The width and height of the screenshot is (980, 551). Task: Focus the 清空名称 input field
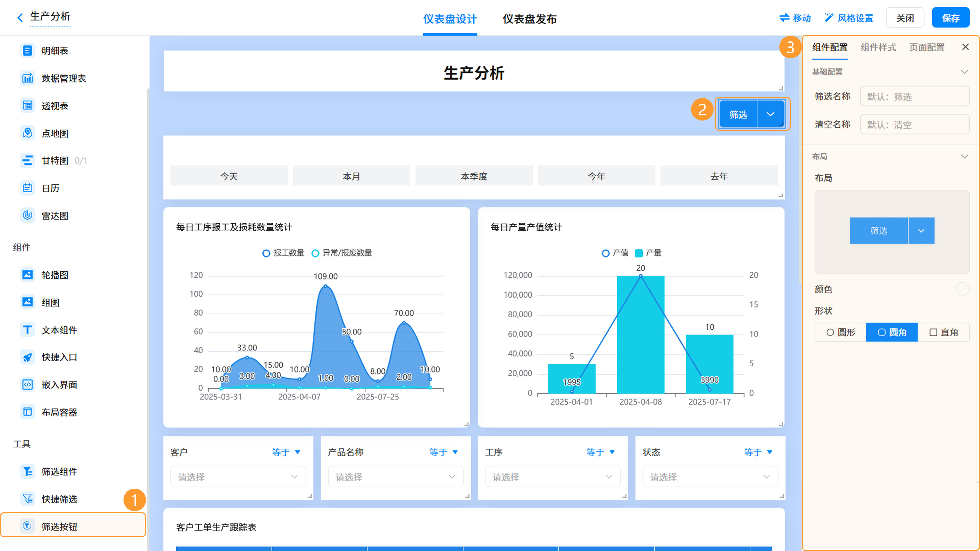pos(915,124)
